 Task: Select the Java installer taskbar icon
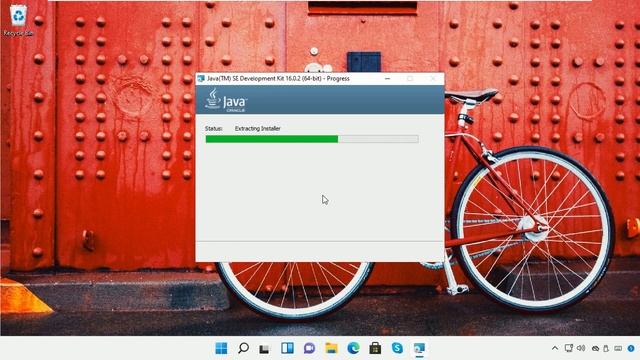419,348
